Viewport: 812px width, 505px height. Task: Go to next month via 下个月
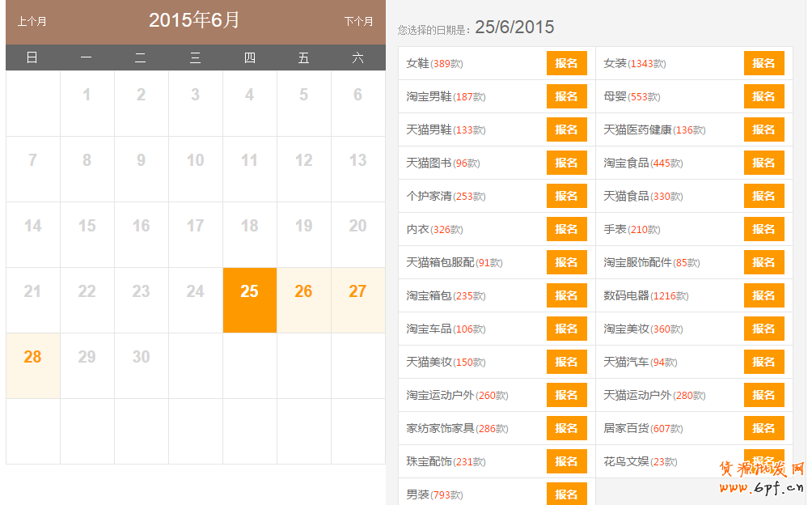tap(358, 22)
